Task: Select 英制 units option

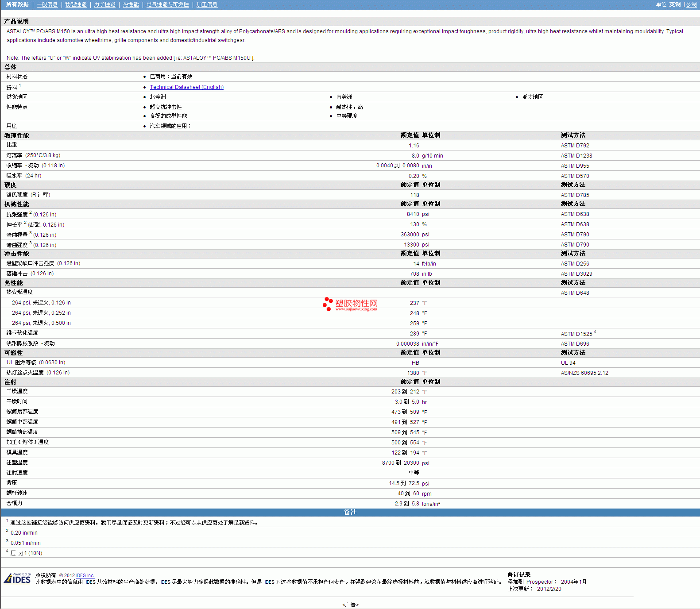Action: 675,4
